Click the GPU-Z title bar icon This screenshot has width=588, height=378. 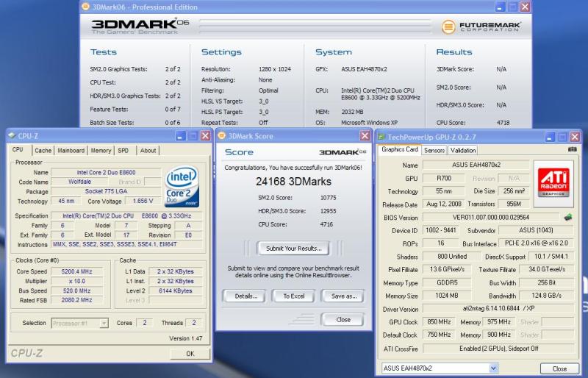point(381,137)
